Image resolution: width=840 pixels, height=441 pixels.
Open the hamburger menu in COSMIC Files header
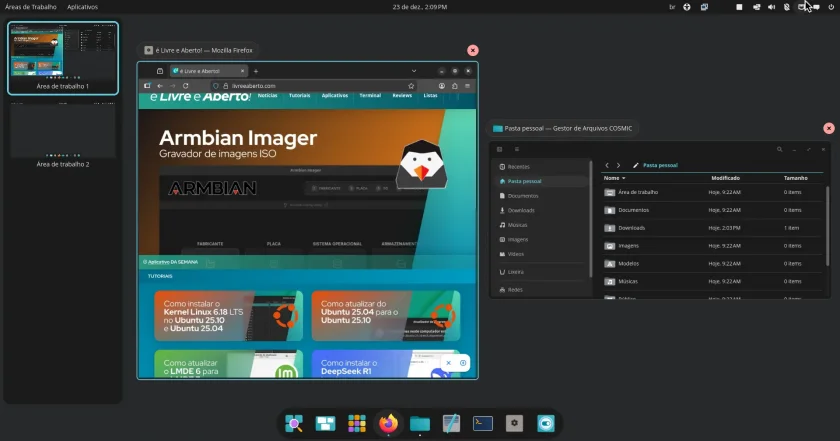pos(516,150)
